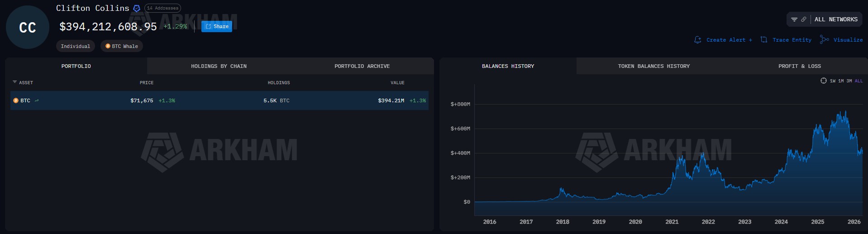Click the 5.5K BTC holdings value
Viewport: 868px width, 234px height.
click(x=277, y=100)
